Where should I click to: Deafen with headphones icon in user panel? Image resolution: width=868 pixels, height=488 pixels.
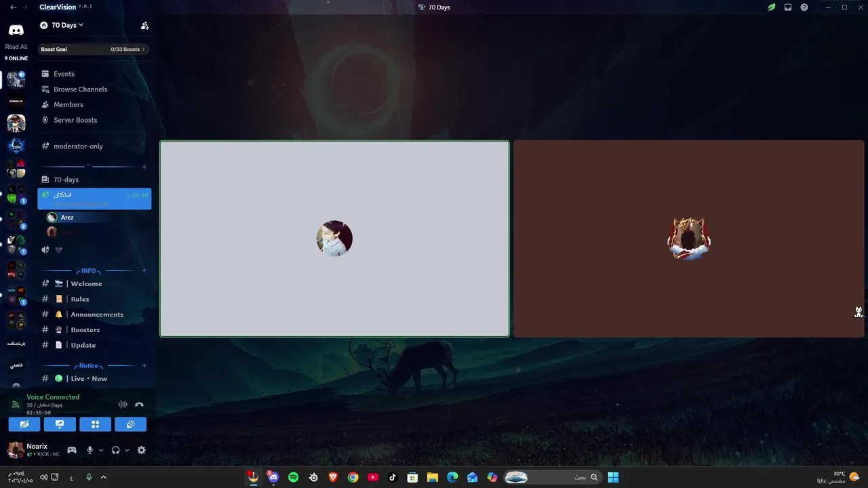[116, 450]
